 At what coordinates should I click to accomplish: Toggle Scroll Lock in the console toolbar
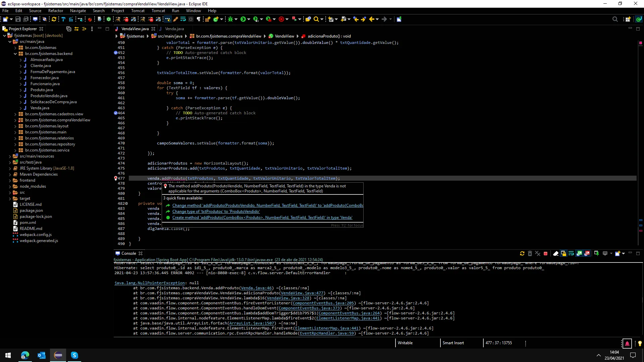(x=563, y=254)
